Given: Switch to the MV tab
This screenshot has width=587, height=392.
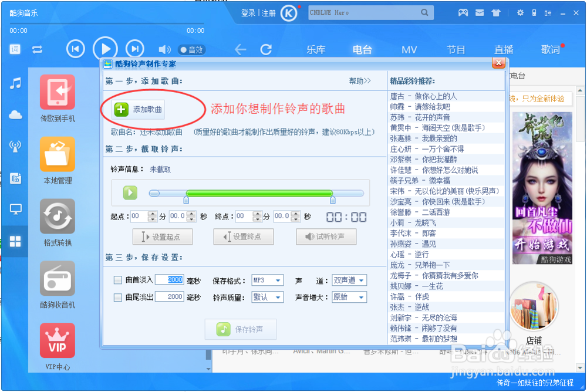Looking at the screenshot, I should [409, 49].
